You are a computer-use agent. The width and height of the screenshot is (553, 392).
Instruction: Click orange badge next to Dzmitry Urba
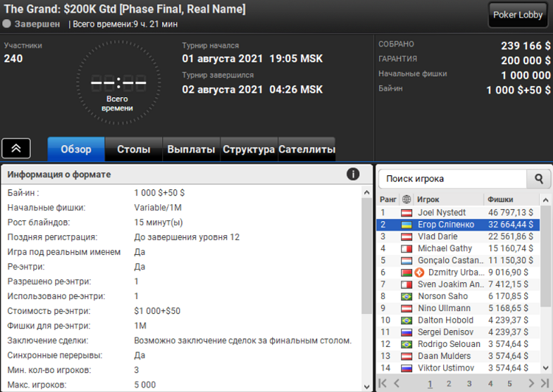(420, 272)
